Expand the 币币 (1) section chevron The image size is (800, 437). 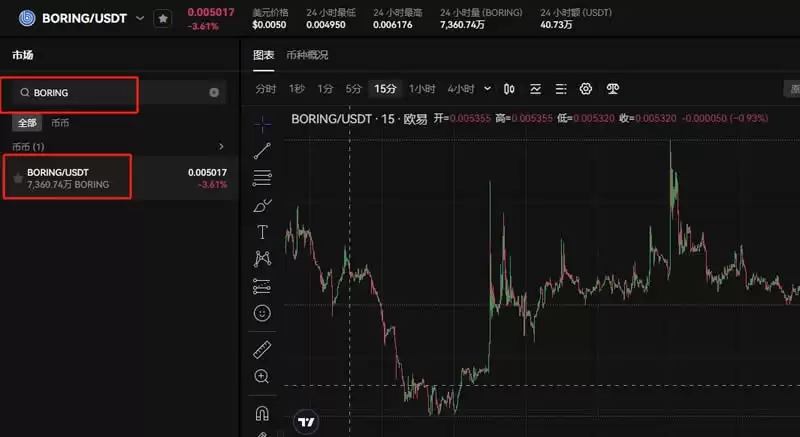pyautogui.click(x=221, y=147)
